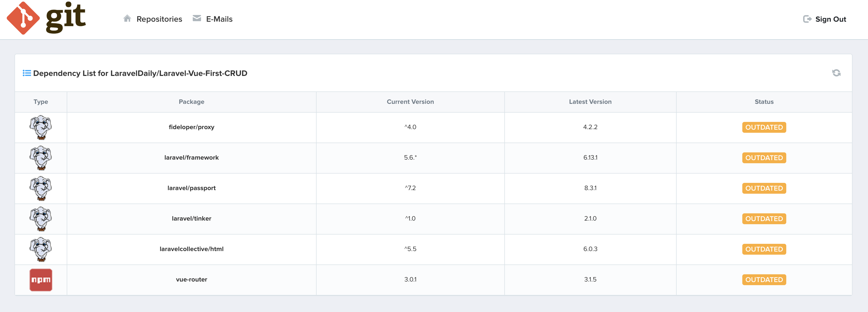This screenshot has width=868, height=312.
Task: Click the refresh icon for dependency list
Action: click(x=836, y=73)
